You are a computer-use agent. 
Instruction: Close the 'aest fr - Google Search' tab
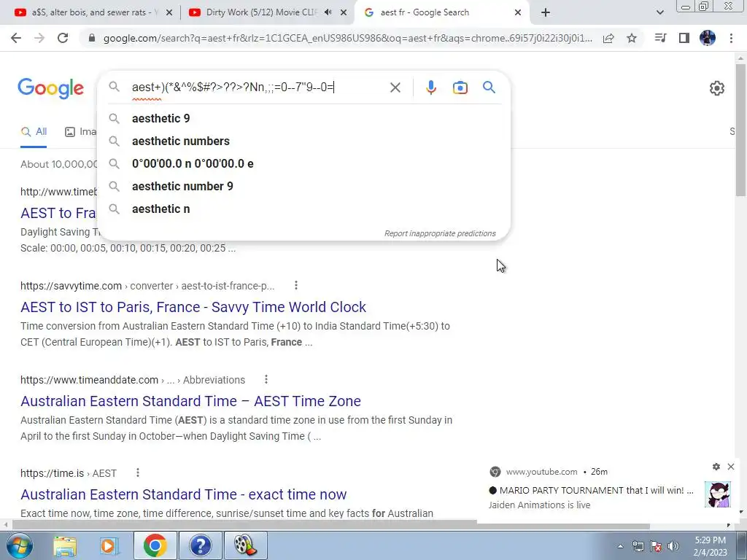tap(518, 13)
